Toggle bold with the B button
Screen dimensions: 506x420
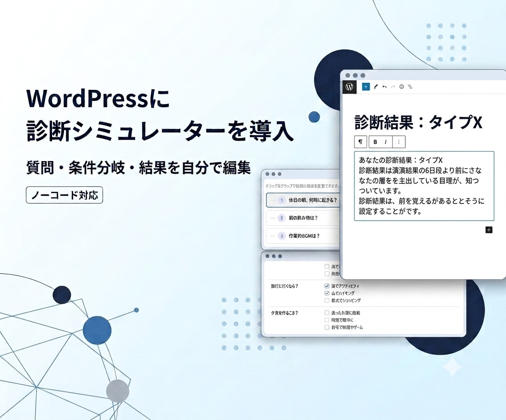point(375,142)
